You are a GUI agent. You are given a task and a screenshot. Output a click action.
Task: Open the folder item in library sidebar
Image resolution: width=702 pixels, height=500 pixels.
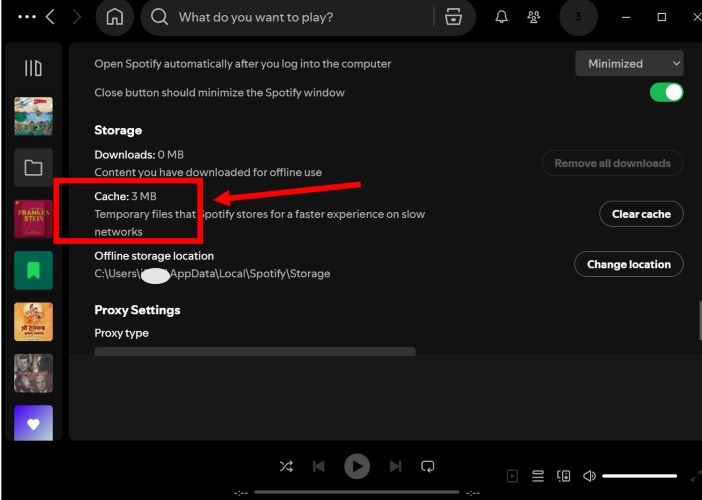pos(33,168)
